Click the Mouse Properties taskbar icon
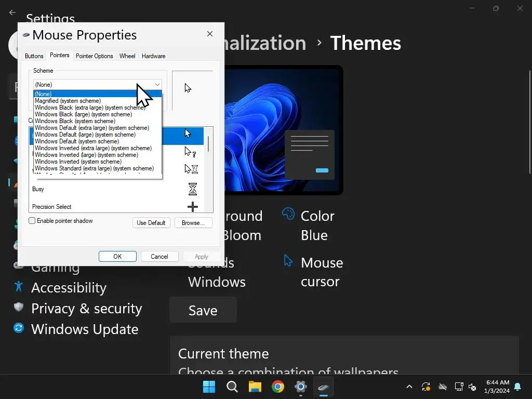The width and height of the screenshot is (532, 399). (323, 387)
